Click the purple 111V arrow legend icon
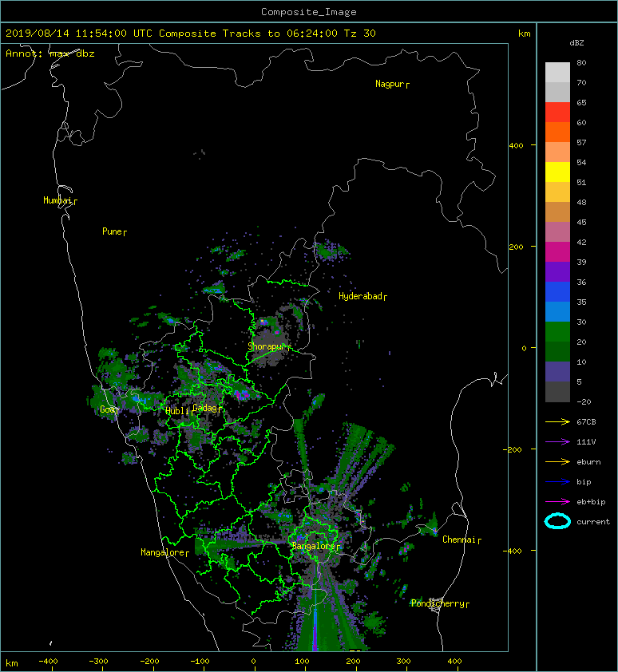The height and width of the screenshot is (672, 618). tap(557, 442)
